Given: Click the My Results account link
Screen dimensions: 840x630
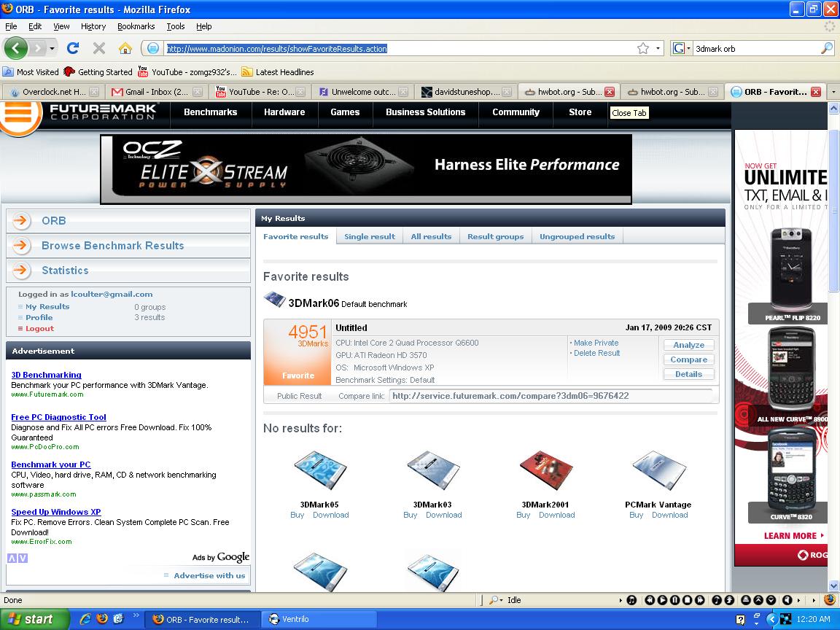Looking at the screenshot, I should pos(47,306).
